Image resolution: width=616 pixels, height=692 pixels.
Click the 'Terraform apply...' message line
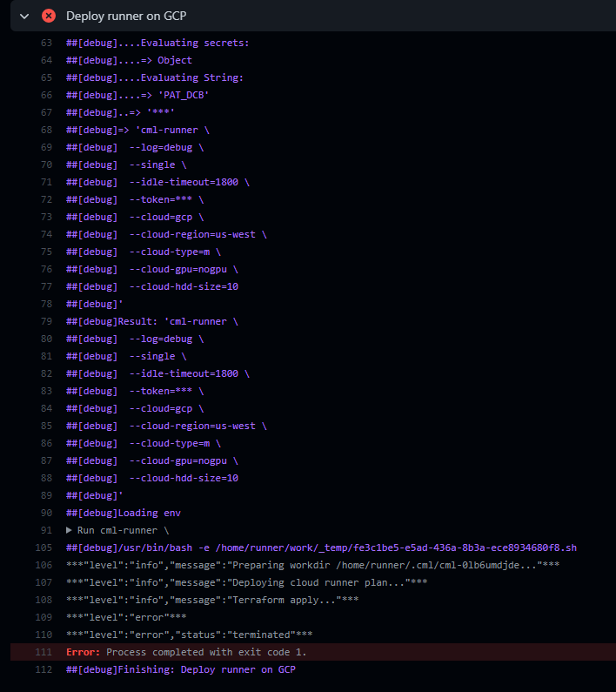coord(212,600)
